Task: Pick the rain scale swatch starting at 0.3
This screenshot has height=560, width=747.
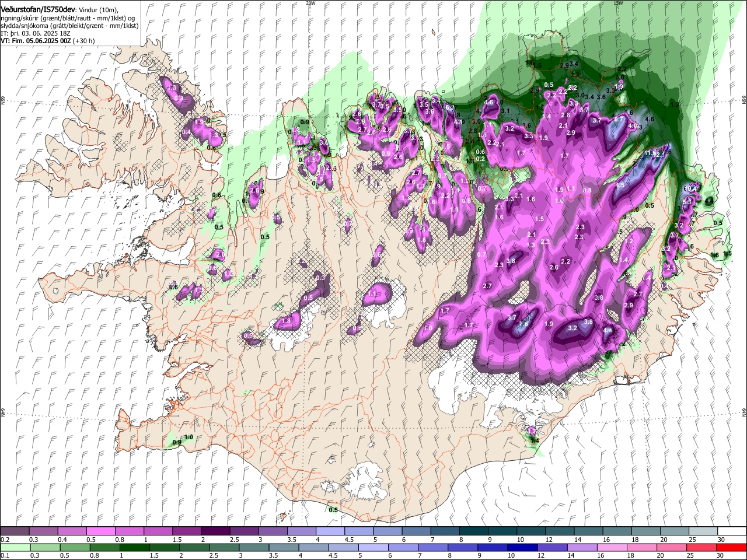Action: pos(45,547)
